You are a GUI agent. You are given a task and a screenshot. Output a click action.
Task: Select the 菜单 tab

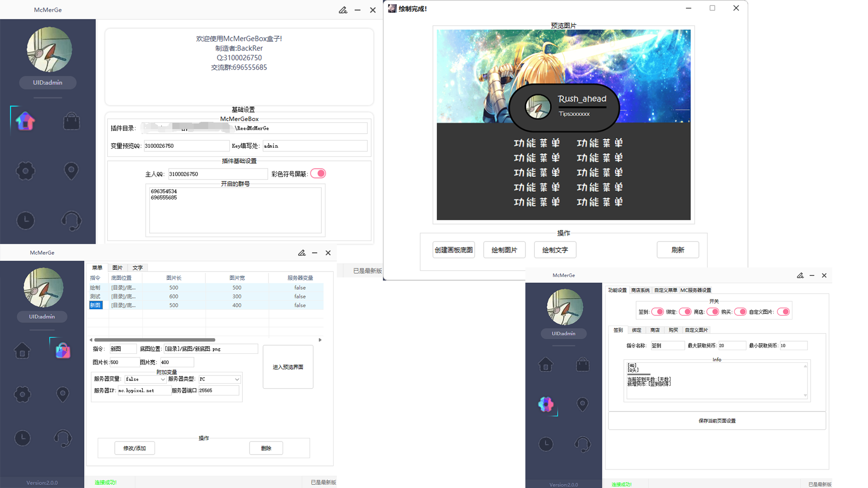(x=97, y=268)
